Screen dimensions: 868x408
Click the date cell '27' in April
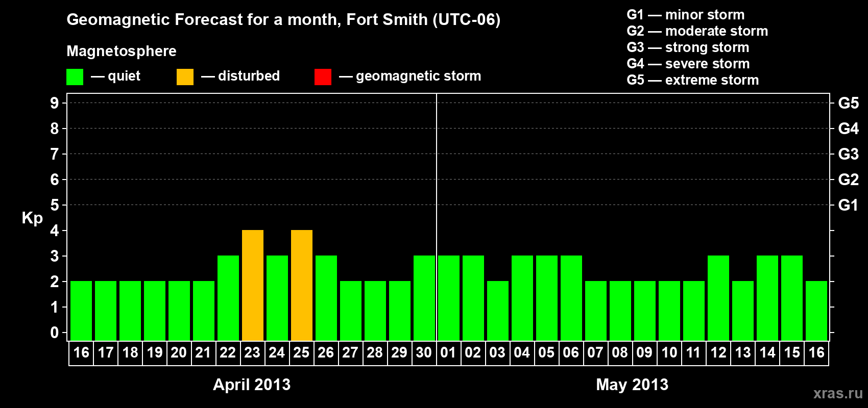[x=351, y=353]
